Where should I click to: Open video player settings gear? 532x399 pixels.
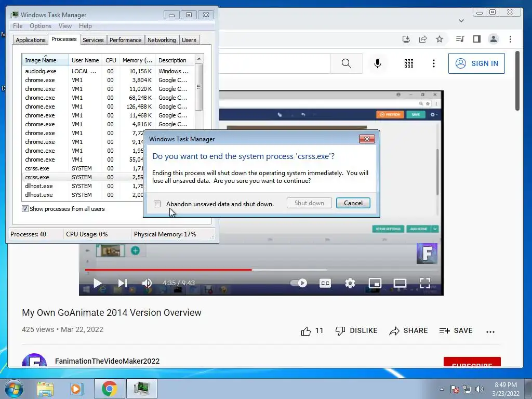tap(350, 283)
